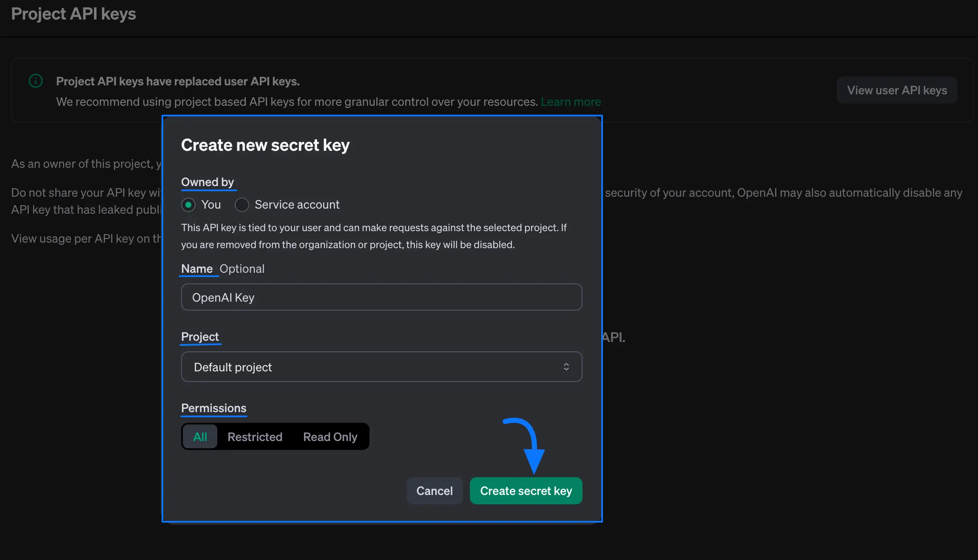Enable the 'All' permissions option
Viewport: 978px width, 560px height.
[x=200, y=436]
